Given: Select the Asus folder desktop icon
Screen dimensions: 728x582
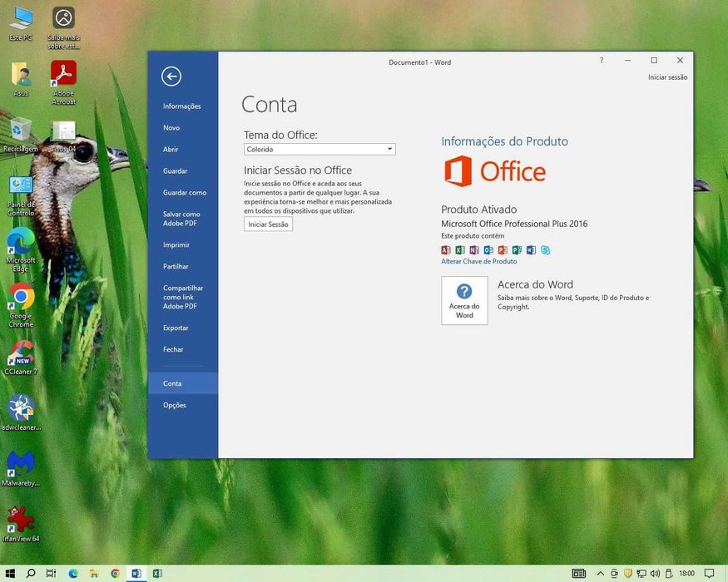Looking at the screenshot, I should click(x=21, y=79).
